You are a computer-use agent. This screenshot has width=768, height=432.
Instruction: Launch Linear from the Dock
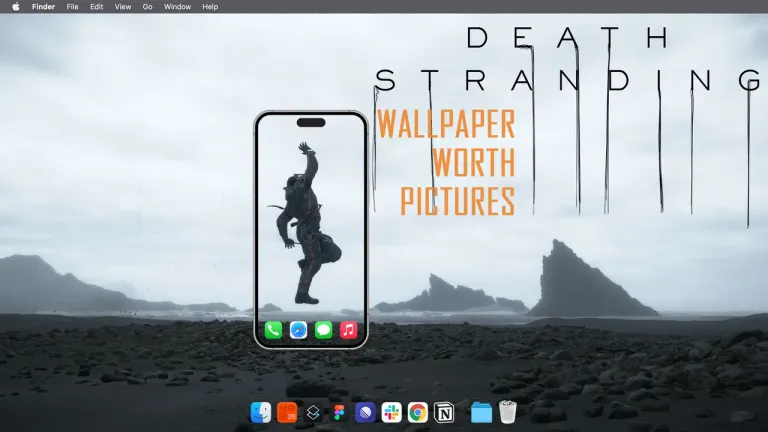click(365, 412)
